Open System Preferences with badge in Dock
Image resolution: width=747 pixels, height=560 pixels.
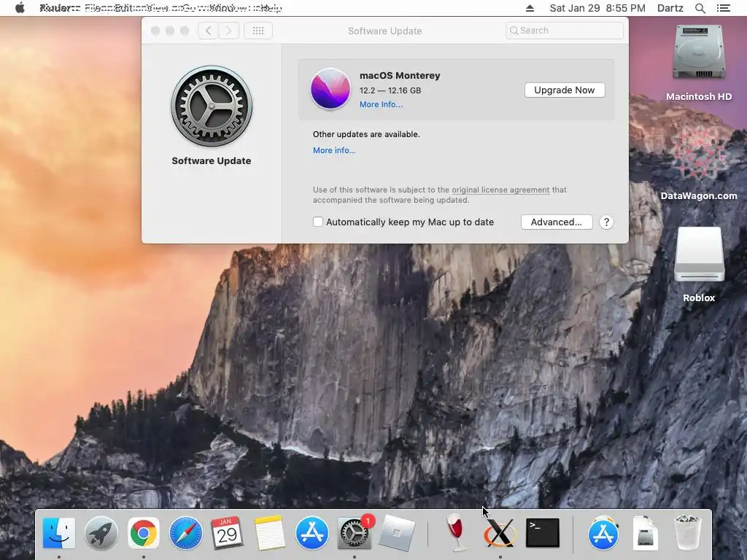pyautogui.click(x=355, y=533)
